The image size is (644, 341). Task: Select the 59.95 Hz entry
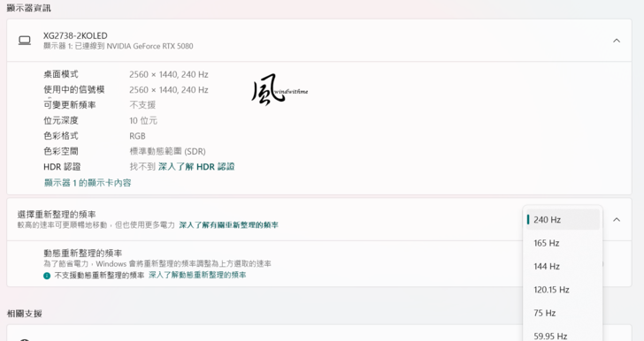563,336
